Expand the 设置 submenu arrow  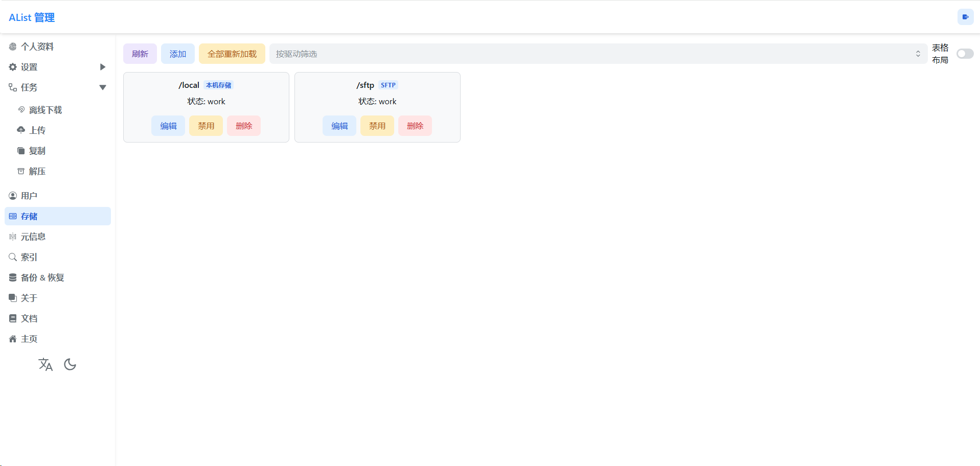point(103,67)
